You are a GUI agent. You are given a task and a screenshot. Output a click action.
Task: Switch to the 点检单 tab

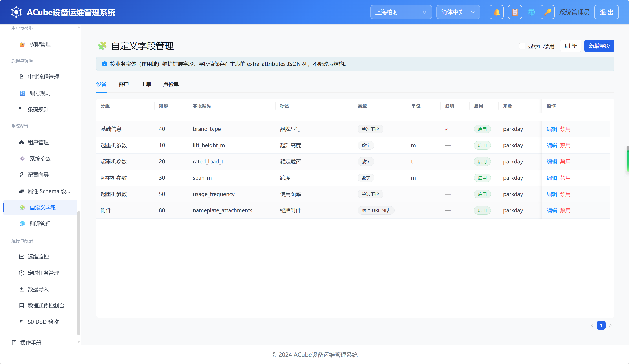click(x=171, y=84)
